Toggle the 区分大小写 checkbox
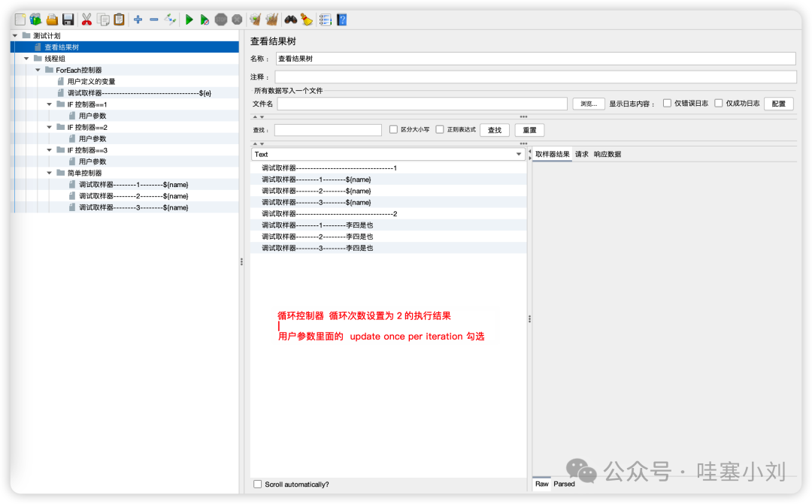The image size is (812, 504). click(x=393, y=129)
